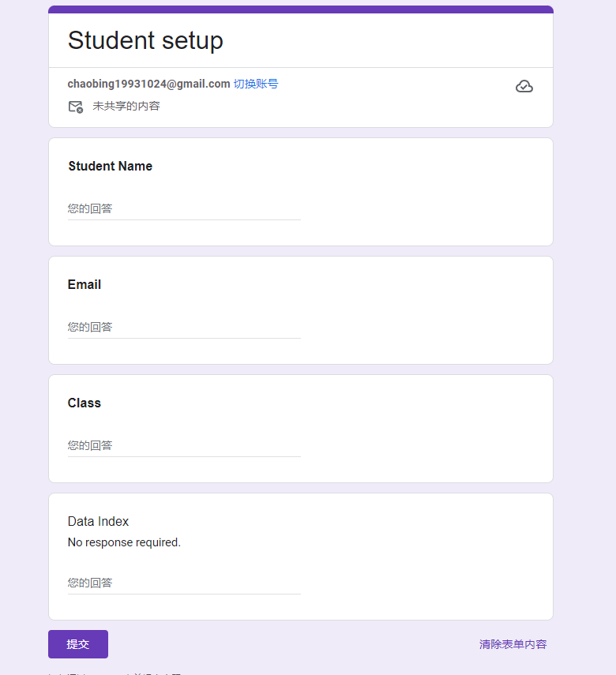The height and width of the screenshot is (675, 616).
Task: Click the Class question label
Action: 85,403
